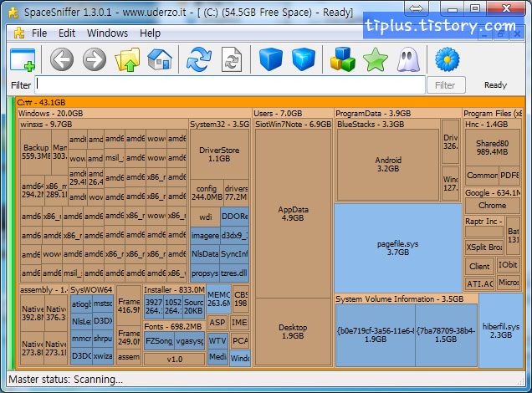Select the wdi folder block
Image resolution: width=532 pixels, height=393 pixels.
click(205, 217)
